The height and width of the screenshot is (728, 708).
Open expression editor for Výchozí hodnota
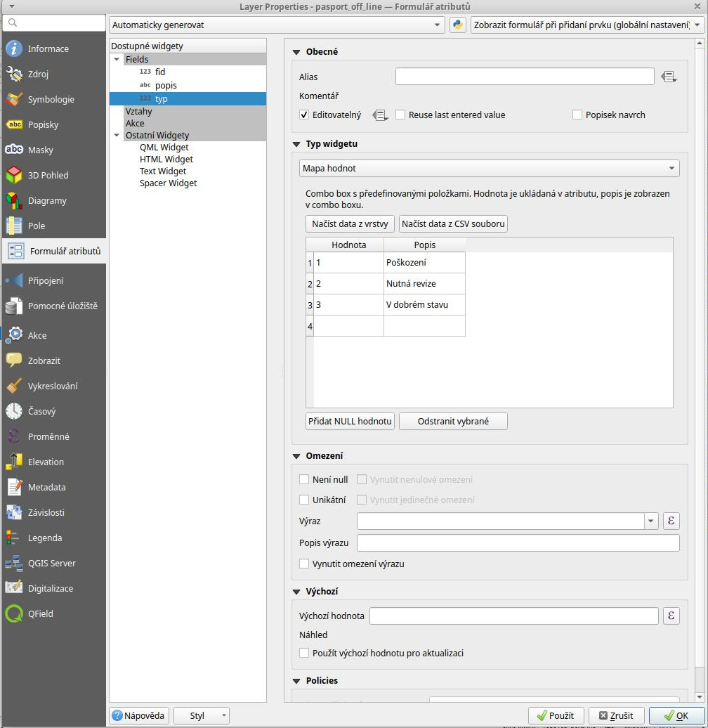671,616
